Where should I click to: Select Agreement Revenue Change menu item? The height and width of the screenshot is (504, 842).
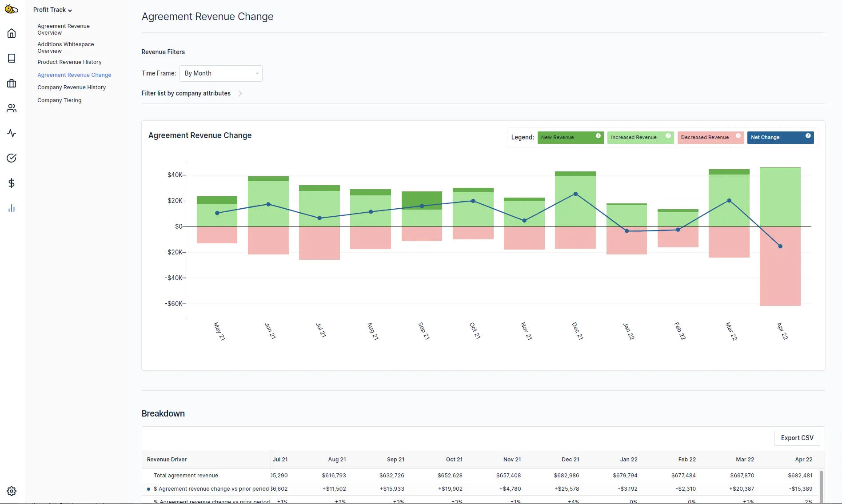pyautogui.click(x=74, y=75)
